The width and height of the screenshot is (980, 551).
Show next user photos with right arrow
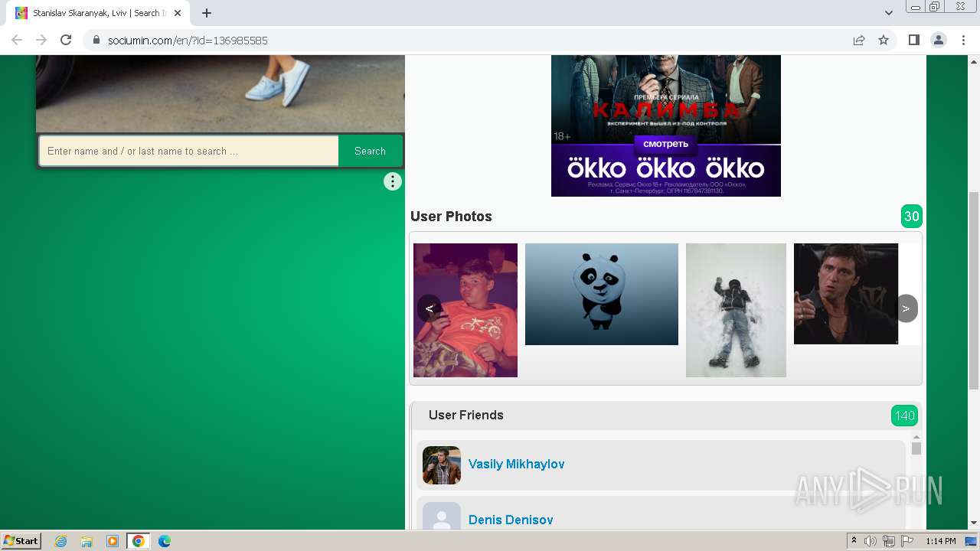tap(906, 308)
